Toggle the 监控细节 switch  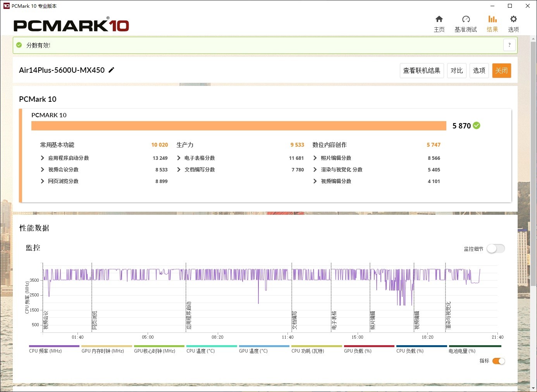(496, 249)
